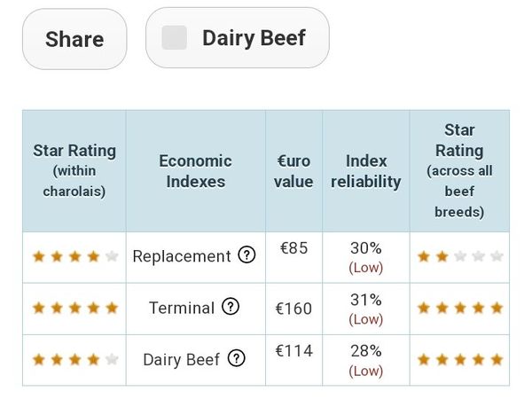Click the Terminal across-all-breeds star rating
This screenshot has width=532, height=399.
point(459,308)
